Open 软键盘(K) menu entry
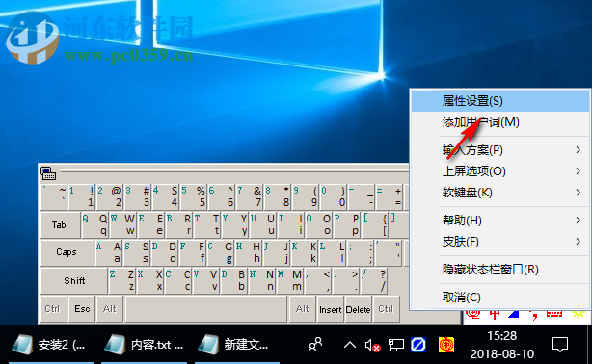 coord(500,193)
